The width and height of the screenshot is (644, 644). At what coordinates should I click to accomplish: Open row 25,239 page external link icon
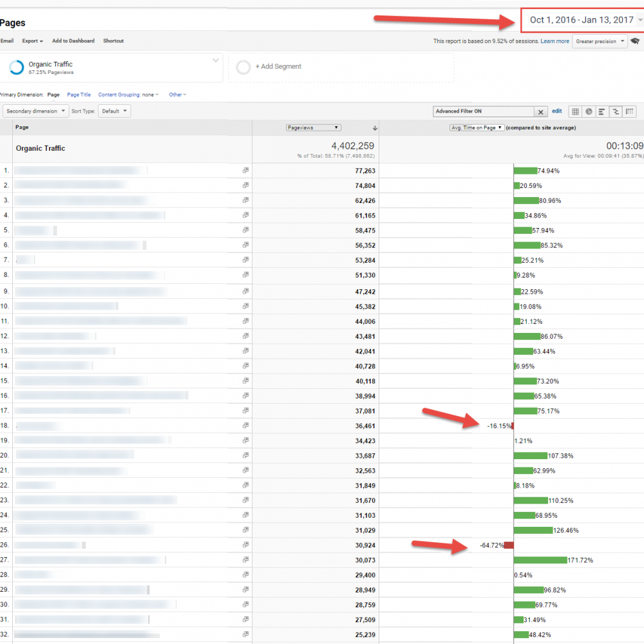[245, 634]
